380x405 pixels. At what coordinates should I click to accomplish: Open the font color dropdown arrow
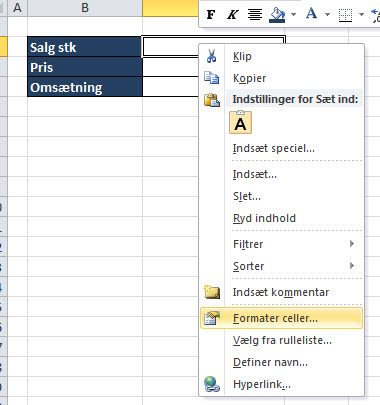pyautogui.click(x=327, y=14)
